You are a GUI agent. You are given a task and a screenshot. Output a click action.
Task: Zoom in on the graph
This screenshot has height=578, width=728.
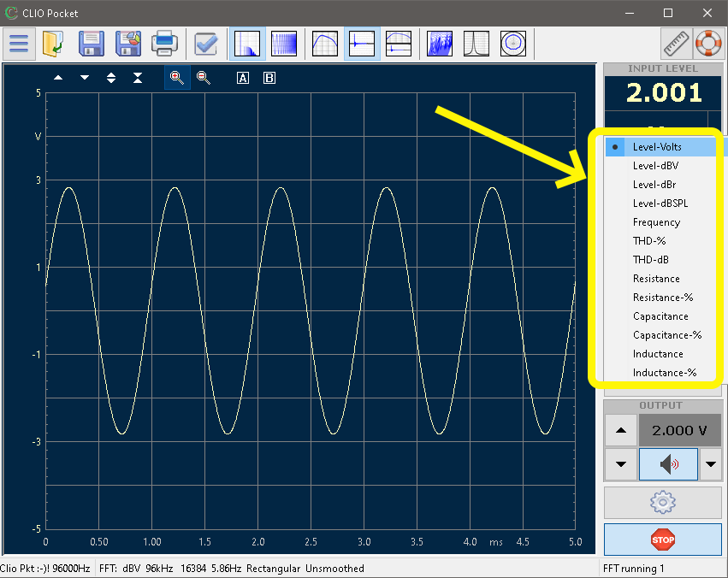pos(177,78)
